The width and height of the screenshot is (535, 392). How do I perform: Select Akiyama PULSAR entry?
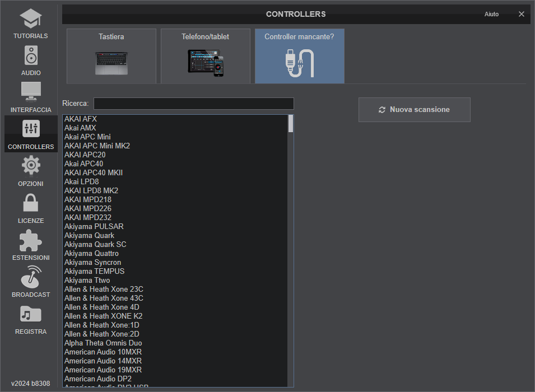175,226
